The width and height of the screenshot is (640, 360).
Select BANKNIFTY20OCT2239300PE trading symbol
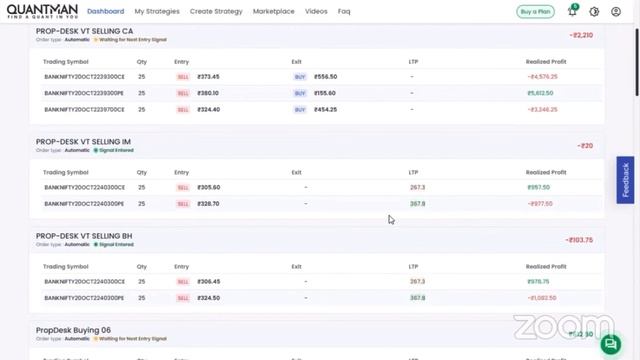(84, 93)
